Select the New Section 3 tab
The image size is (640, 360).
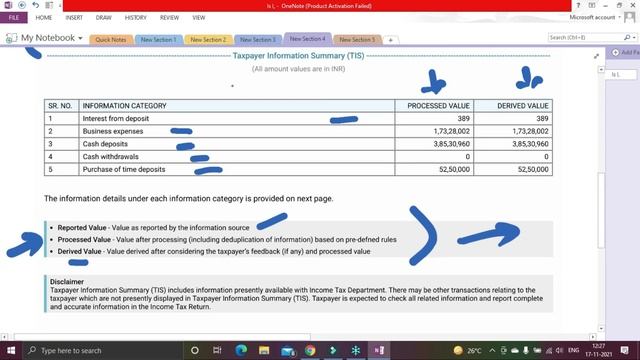[258, 40]
